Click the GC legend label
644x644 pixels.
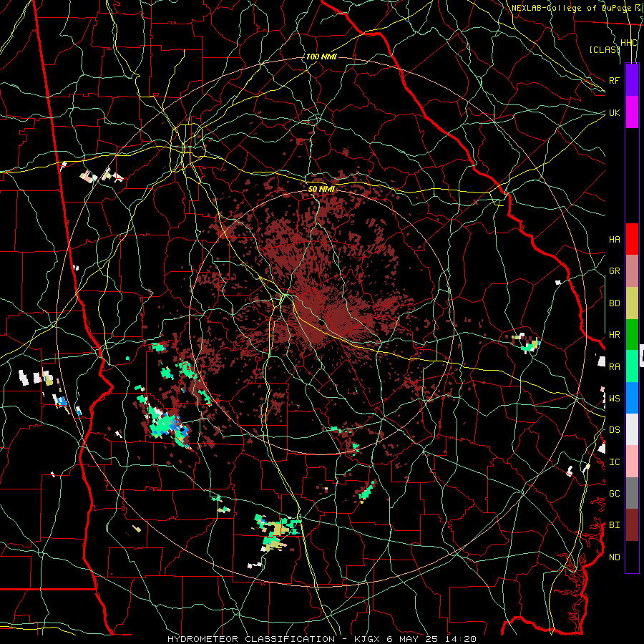click(614, 494)
